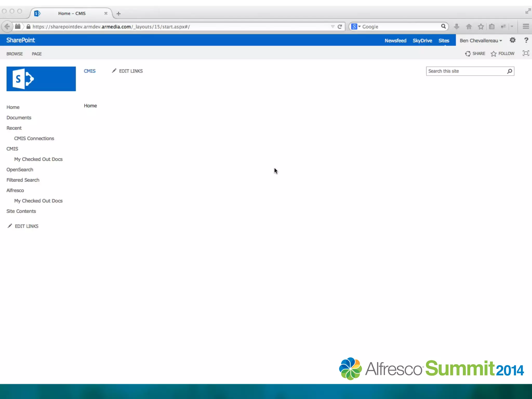532x399 pixels.
Task: Open the Google search engine dropdown
Action: tap(356, 26)
